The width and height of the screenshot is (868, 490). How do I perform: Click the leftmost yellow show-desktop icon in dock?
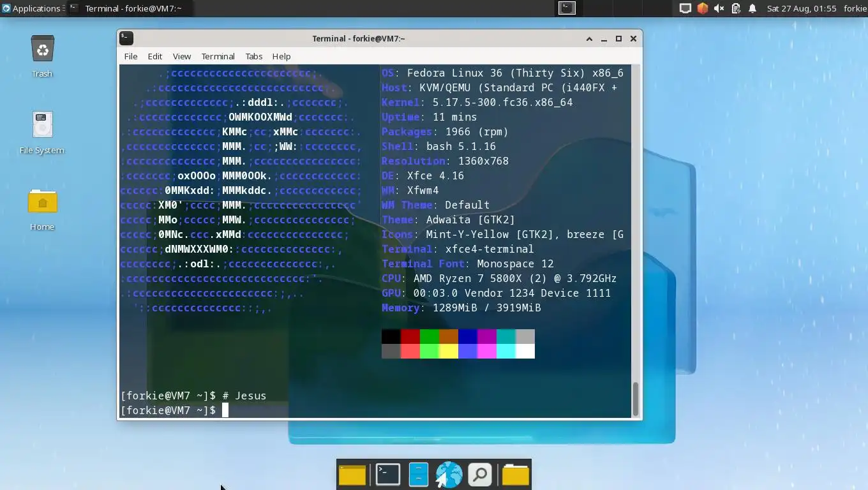(x=352, y=475)
